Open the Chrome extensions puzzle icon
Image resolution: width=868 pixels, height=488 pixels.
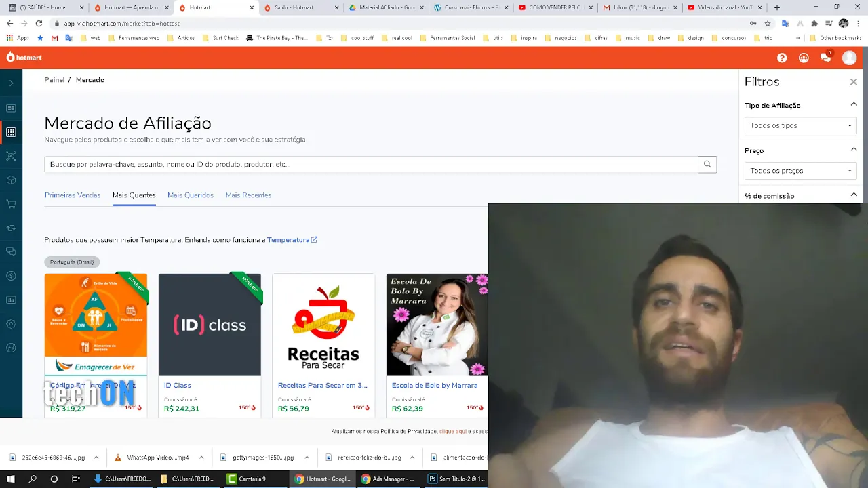pos(814,23)
